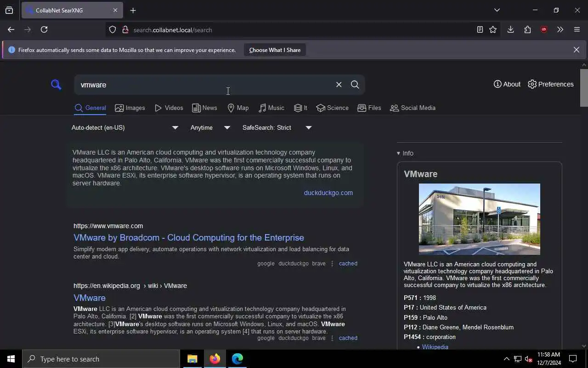Click the VMware building thumbnail

point(479,219)
